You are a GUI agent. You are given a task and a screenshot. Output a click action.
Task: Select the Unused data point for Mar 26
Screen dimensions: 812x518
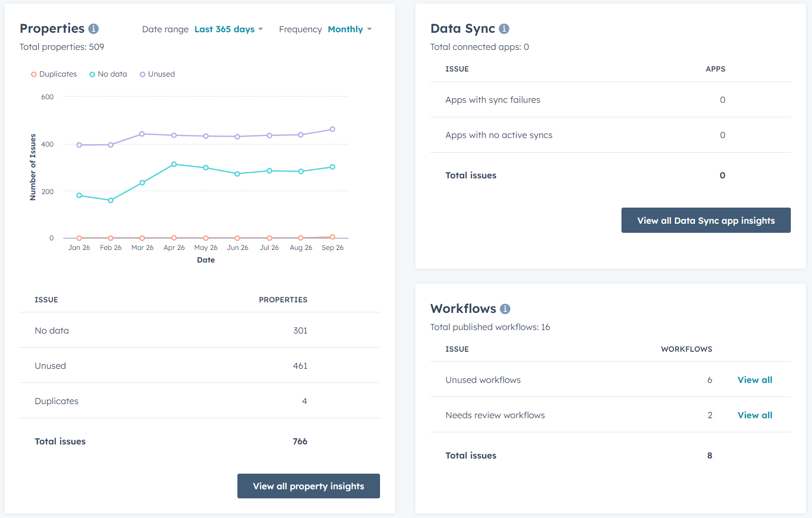pos(142,134)
